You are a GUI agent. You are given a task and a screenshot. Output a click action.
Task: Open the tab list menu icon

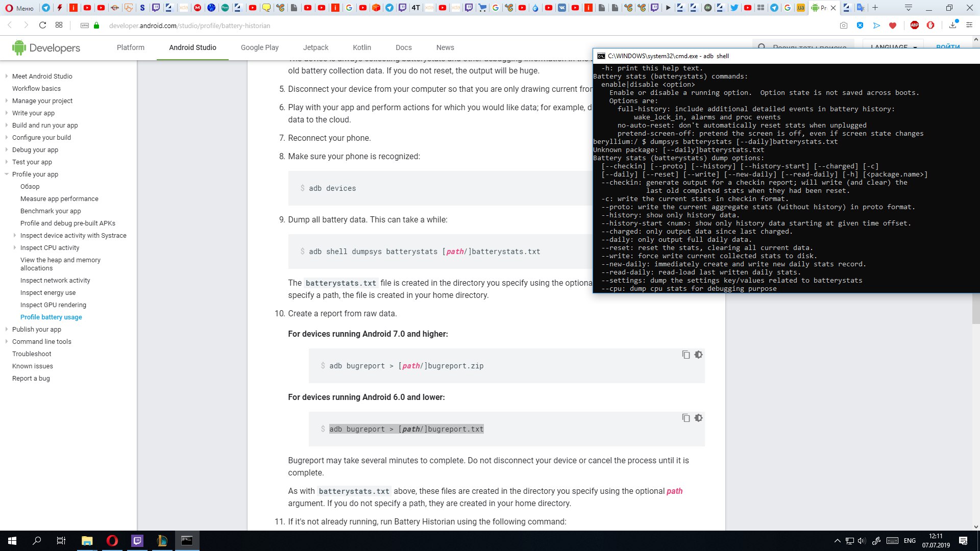[909, 8]
